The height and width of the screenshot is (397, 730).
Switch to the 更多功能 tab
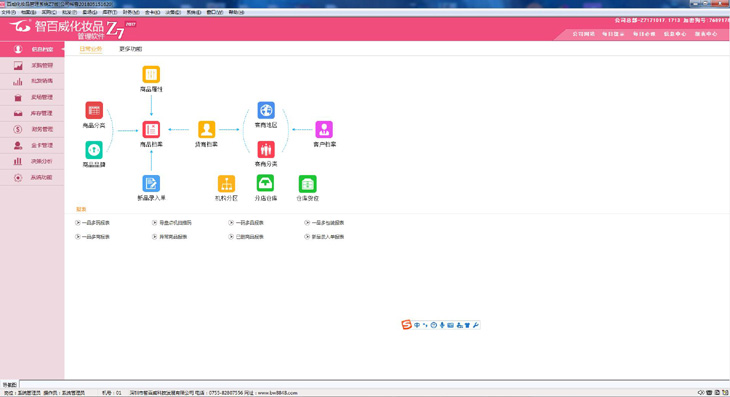130,49
